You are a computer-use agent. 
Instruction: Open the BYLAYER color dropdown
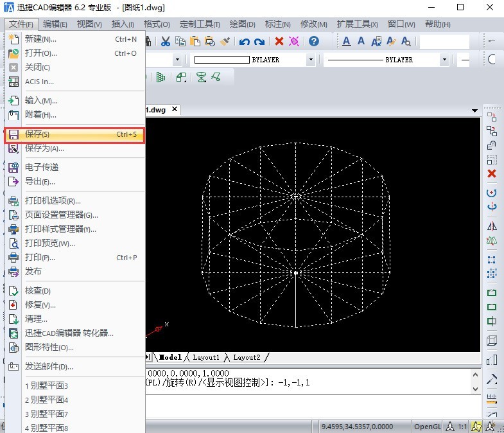click(x=311, y=60)
